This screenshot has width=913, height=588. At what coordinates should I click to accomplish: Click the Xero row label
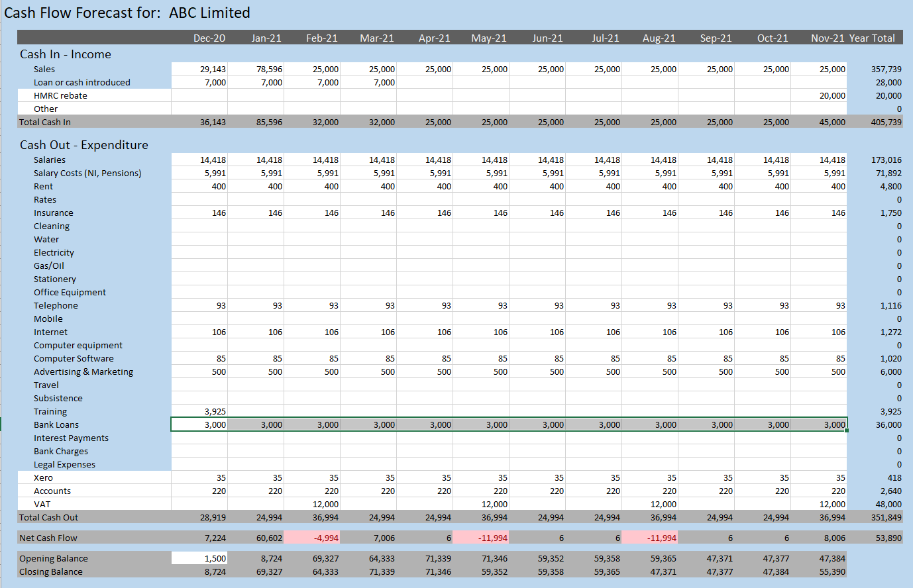click(x=44, y=477)
